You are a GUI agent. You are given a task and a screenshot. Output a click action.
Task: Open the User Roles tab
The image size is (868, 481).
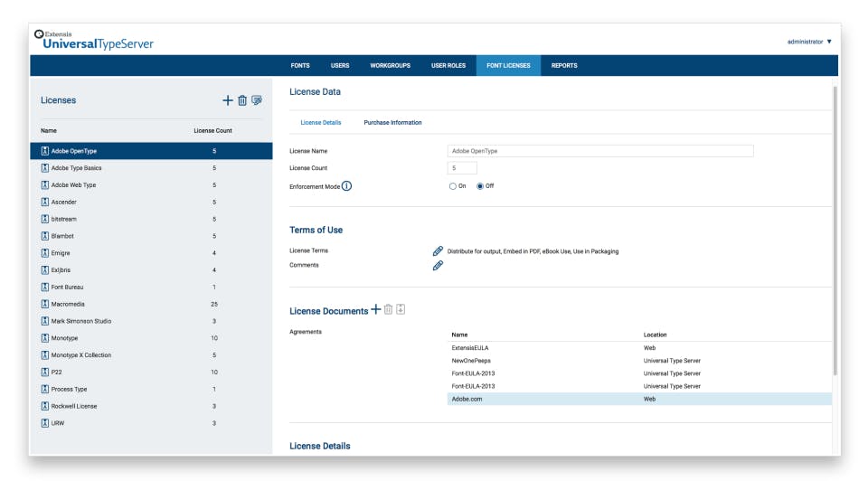pyautogui.click(x=448, y=65)
